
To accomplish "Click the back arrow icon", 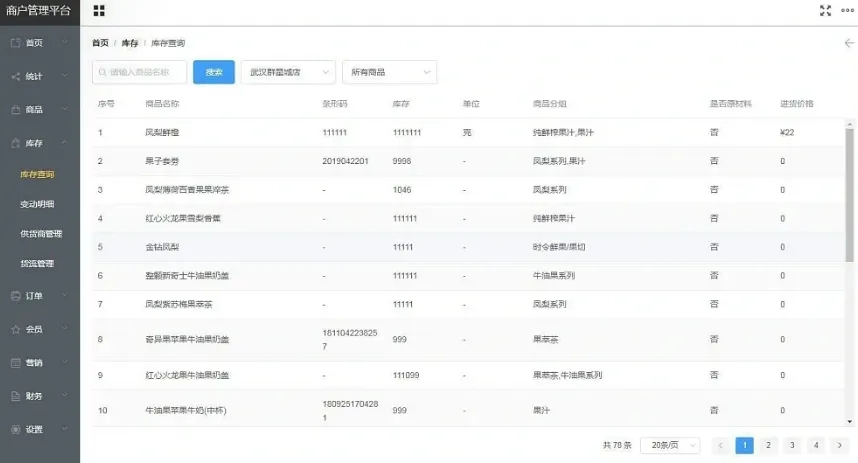I will [x=849, y=43].
